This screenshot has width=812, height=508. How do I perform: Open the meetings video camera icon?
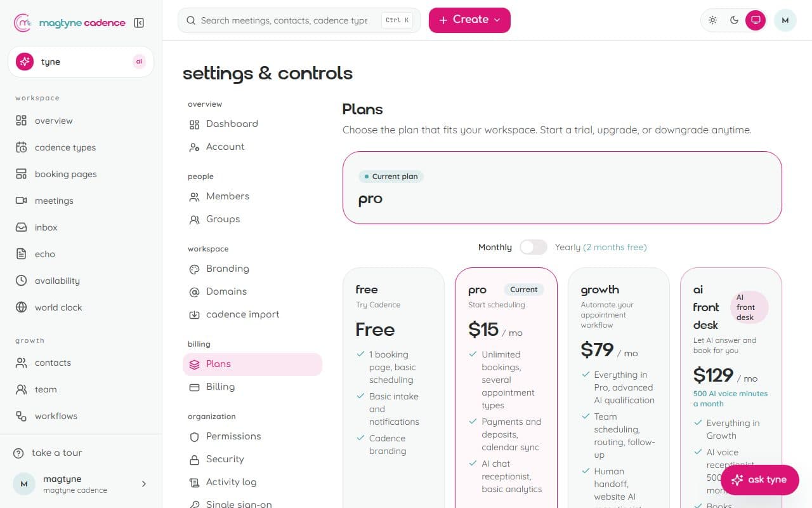22,201
